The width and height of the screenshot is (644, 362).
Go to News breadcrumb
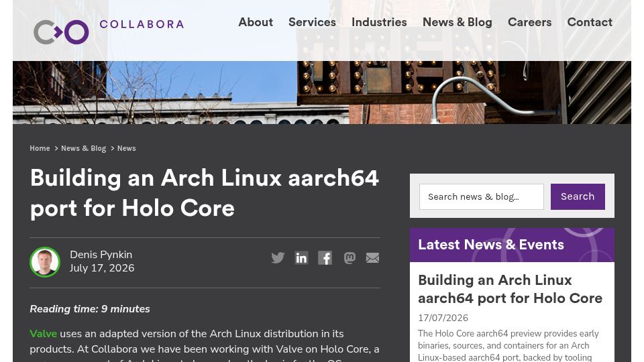point(127,148)
